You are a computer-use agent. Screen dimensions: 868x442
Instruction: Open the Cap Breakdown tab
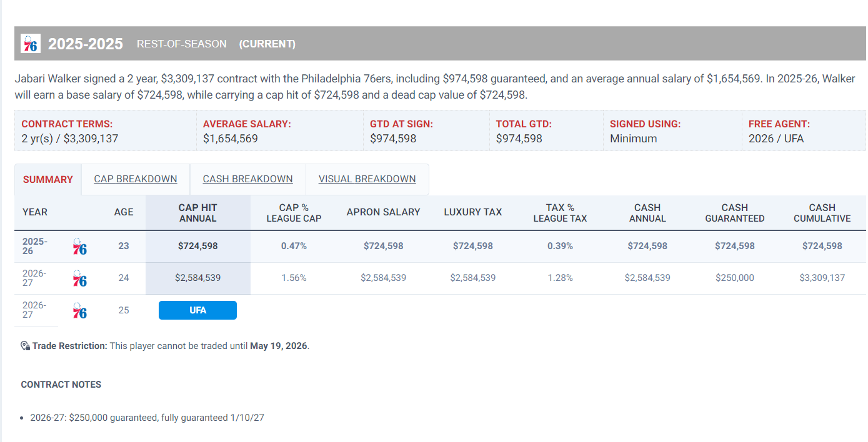point(136,179)
